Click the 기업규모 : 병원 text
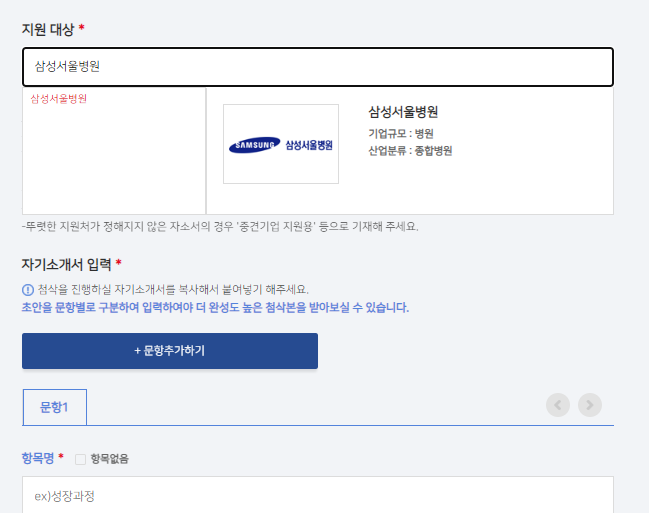Screen dimensions: 649x513 pos(401,133)
